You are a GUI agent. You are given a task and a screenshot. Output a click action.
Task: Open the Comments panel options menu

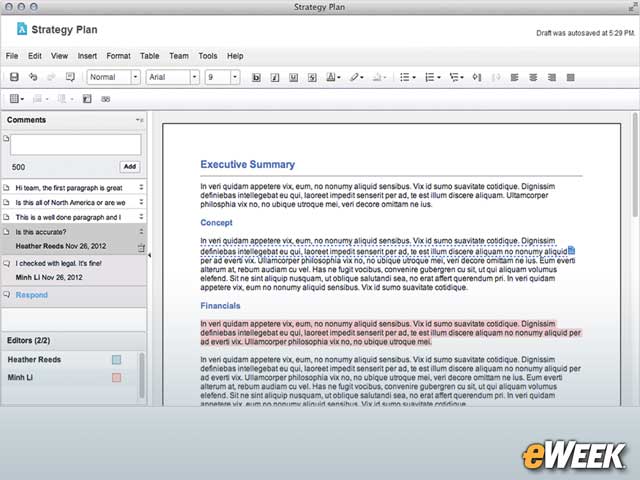[x=140, y=120]
